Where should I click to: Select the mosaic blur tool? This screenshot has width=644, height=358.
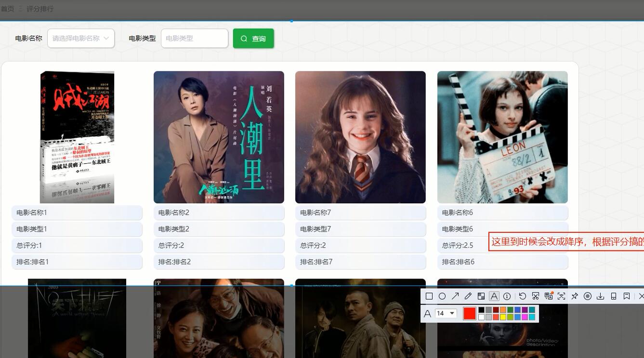coord(481,296)
